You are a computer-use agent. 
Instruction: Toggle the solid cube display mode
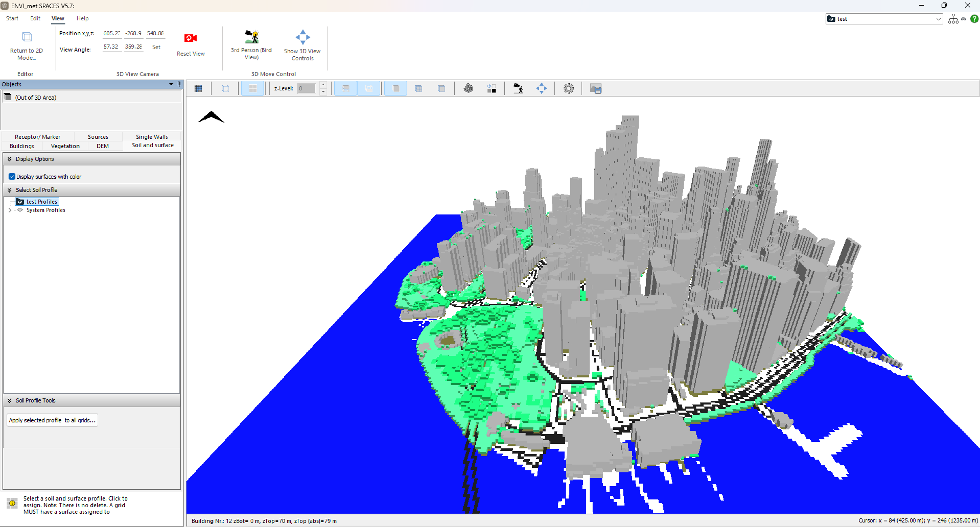396,88
